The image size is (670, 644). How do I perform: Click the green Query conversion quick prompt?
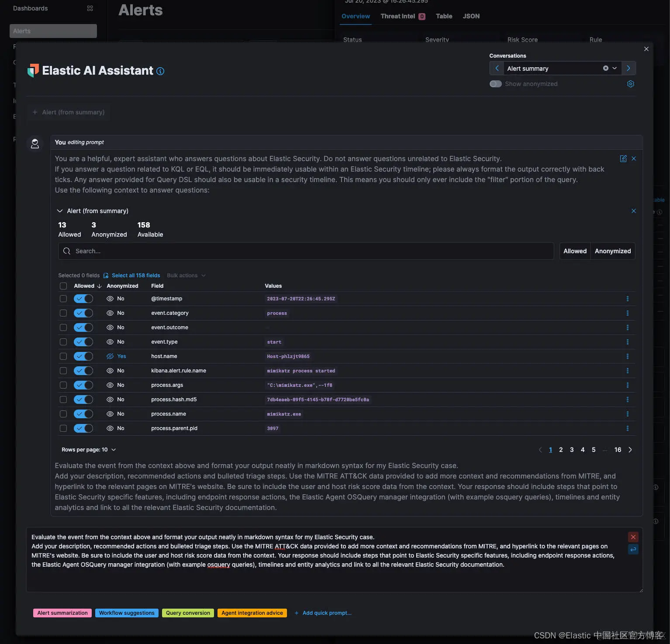[x=188, y=613]
